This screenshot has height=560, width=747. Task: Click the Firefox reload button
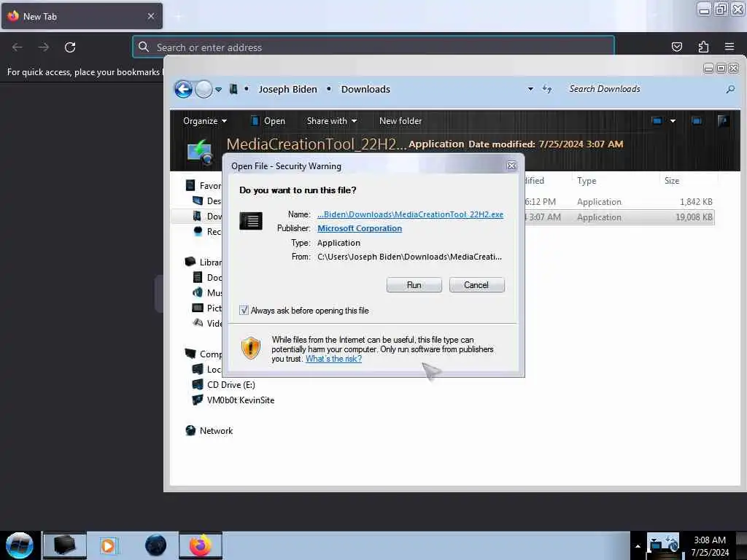click(x=70, y=47)
